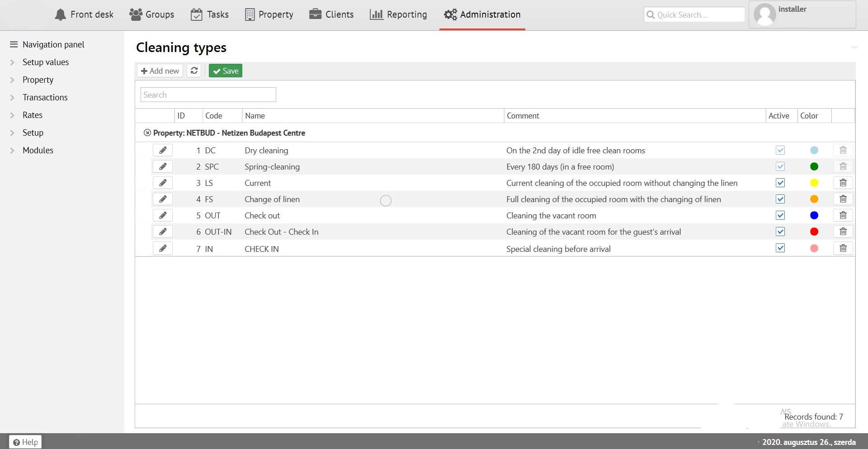Screen dimensions: 868x449
Task: Focus the cleaning types Search field
Action: pyautogui.click(x=208, y=95)
